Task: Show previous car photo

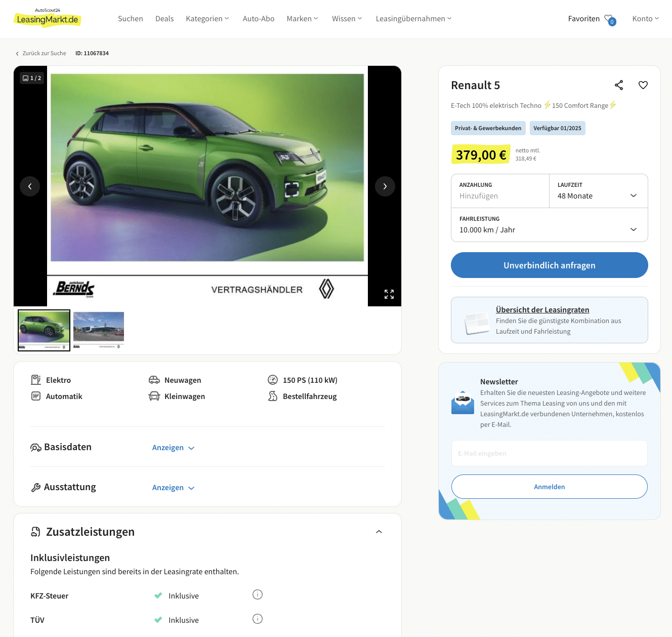Action: [x=30, y=186]
